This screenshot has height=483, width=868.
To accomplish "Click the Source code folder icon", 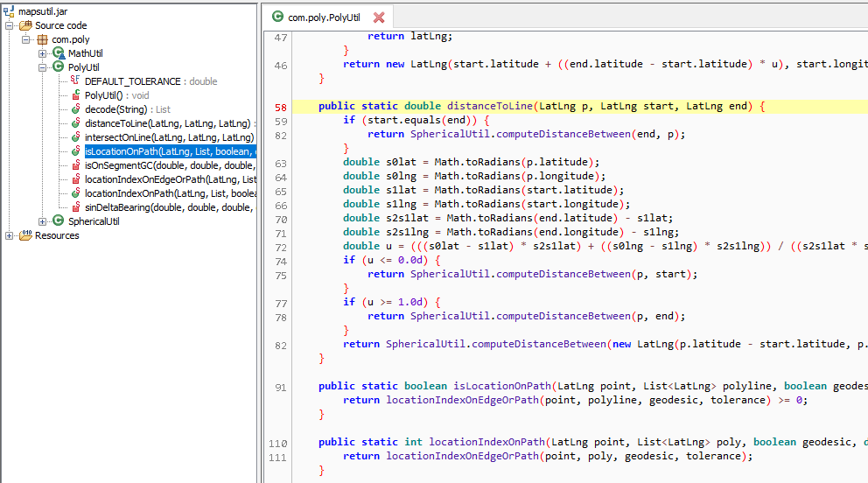I will tap(25, 25).
